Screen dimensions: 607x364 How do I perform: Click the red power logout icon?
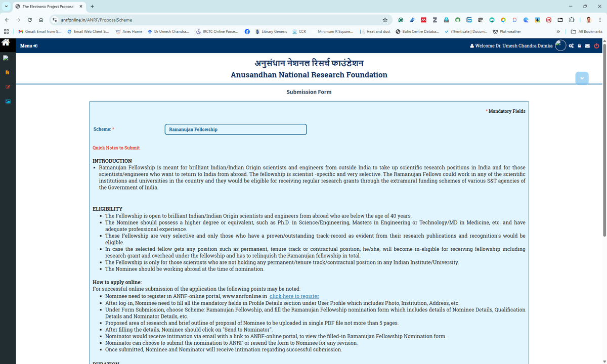point(596,46)
